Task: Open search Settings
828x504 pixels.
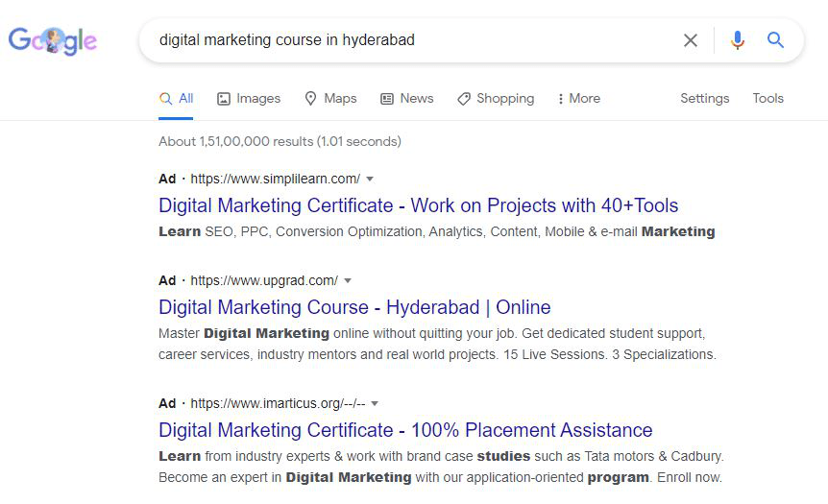Action: click(x=704, y=99)
